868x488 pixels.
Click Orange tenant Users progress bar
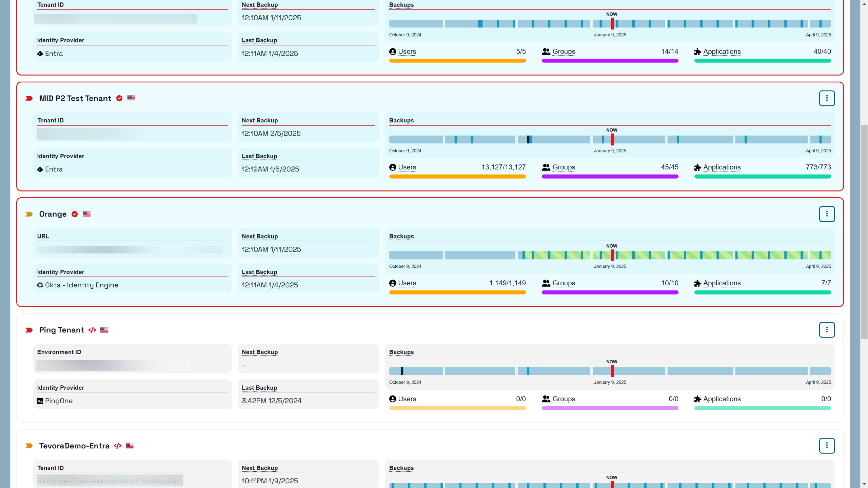click(x=457, y=292)
